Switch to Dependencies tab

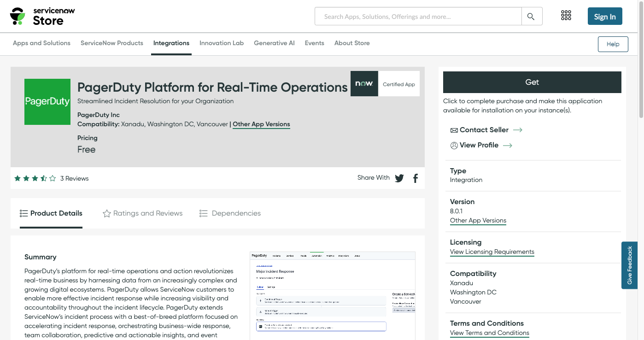click(x=230, y=213)
